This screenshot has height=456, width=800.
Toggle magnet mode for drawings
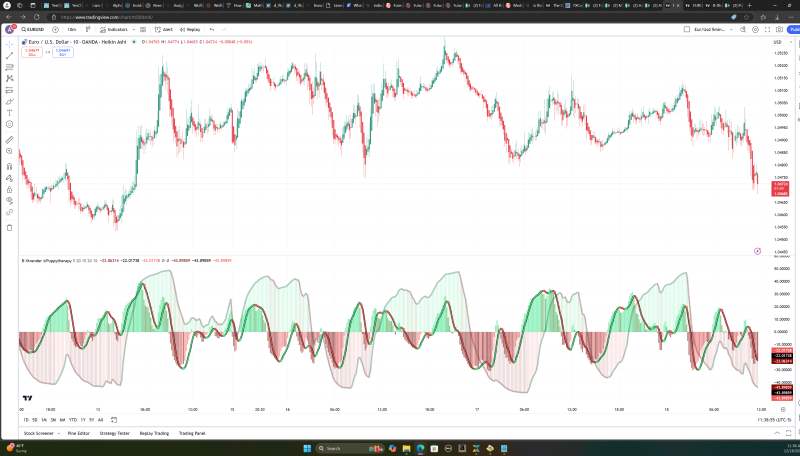click(x=9, y=166)
